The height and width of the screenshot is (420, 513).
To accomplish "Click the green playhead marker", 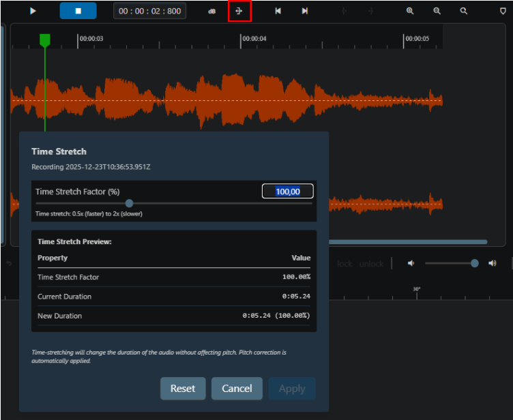I will (x=45, y=40).
